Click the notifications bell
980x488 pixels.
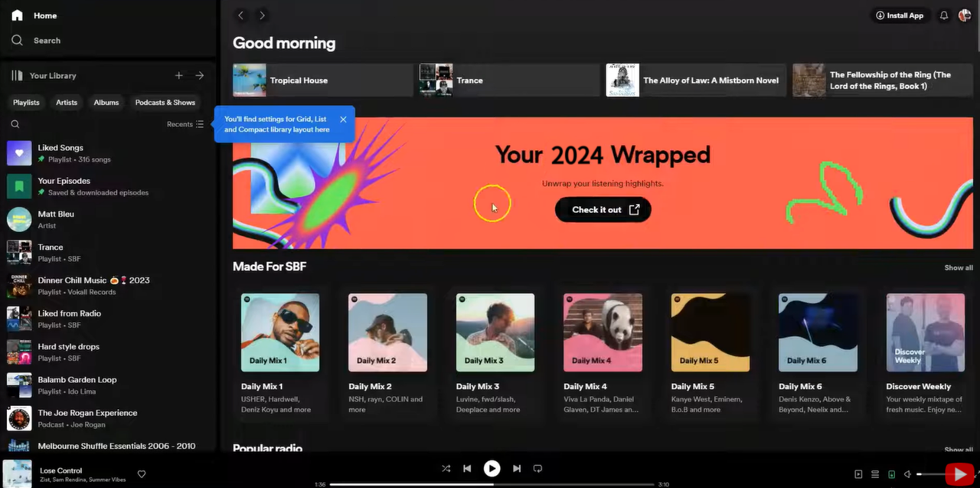[943, 15]
